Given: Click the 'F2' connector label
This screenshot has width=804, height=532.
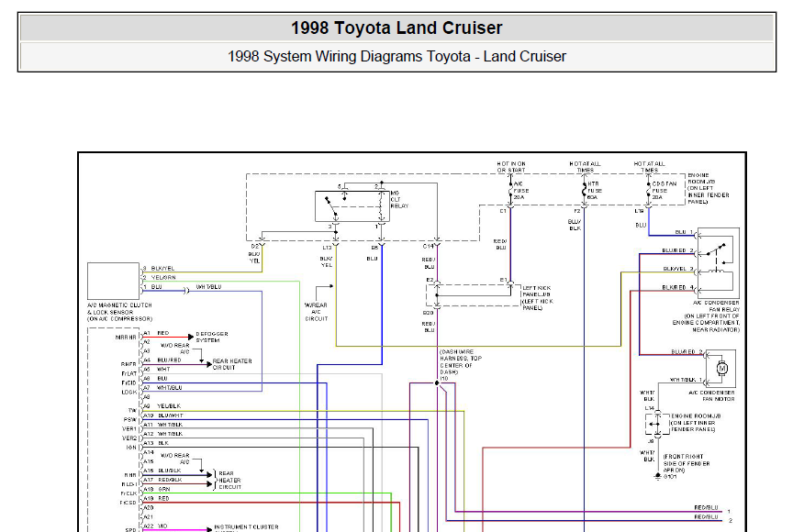Looking at the screenshot, I should pyautogui.click(x=577, y=211).
